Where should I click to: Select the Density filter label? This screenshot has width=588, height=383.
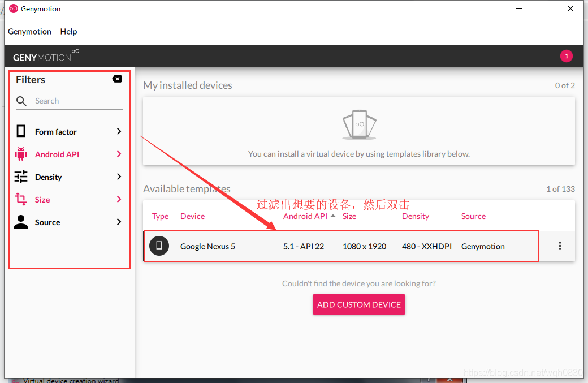(49, 177)
